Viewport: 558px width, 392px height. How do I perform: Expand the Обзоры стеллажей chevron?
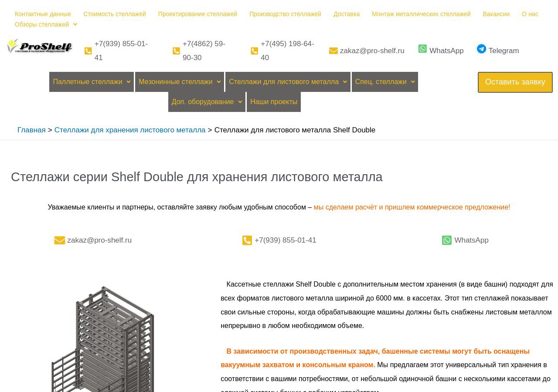click(x=75, y=24)
